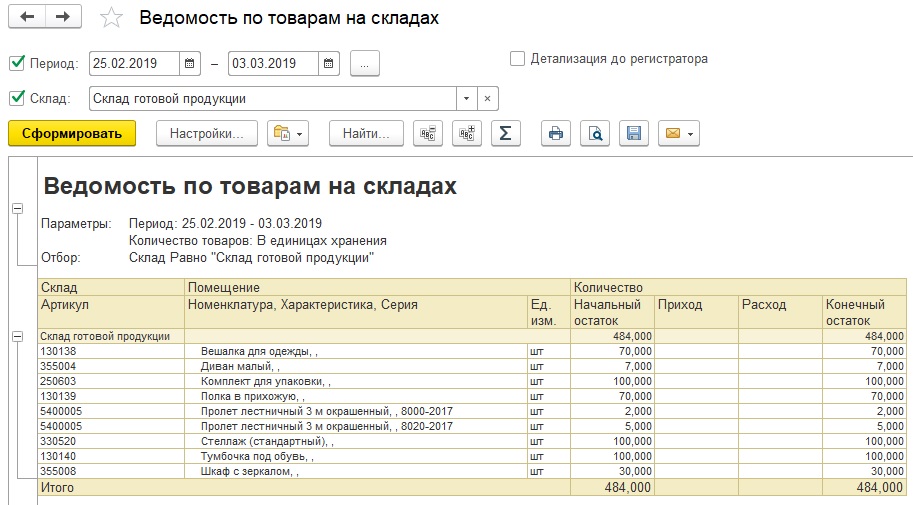Go forward with the right arrow button
Viewport: 913px width, 505px height.
63,17
